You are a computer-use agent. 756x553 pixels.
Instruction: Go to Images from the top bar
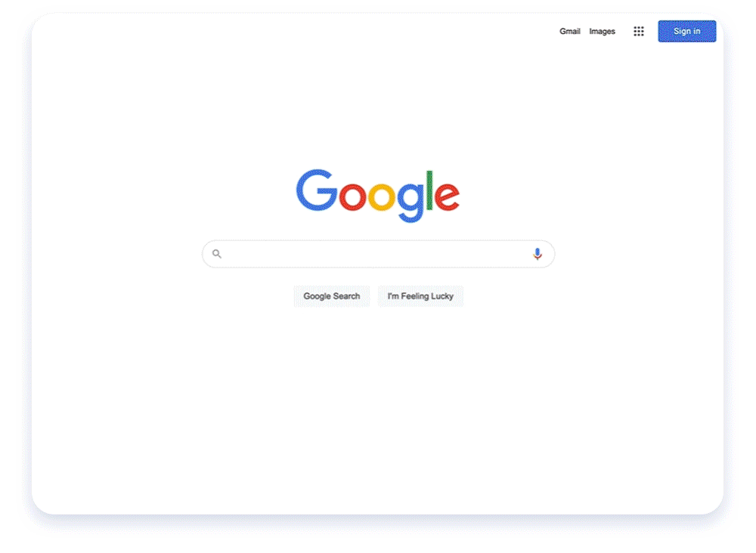click(x=602, y=31)
